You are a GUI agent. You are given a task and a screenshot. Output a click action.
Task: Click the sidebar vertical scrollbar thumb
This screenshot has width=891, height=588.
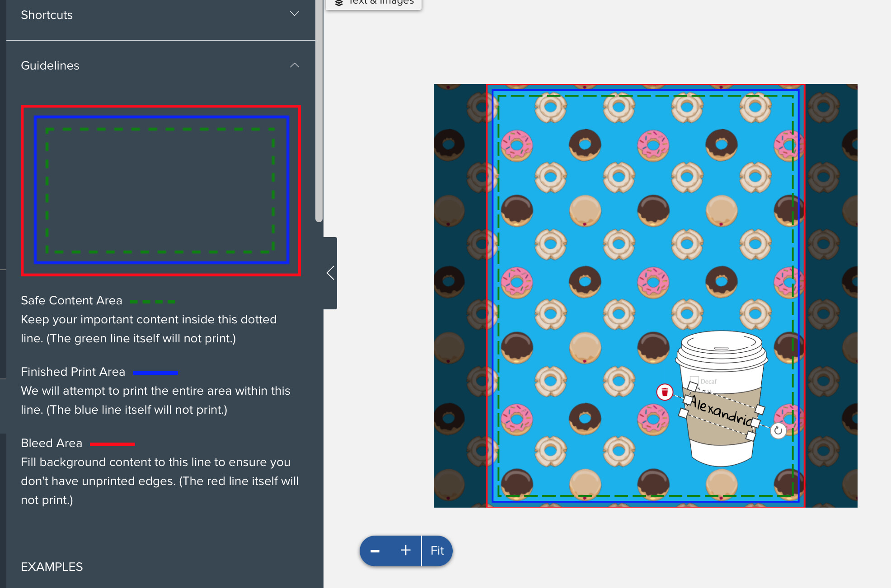[x=319, y=111]
